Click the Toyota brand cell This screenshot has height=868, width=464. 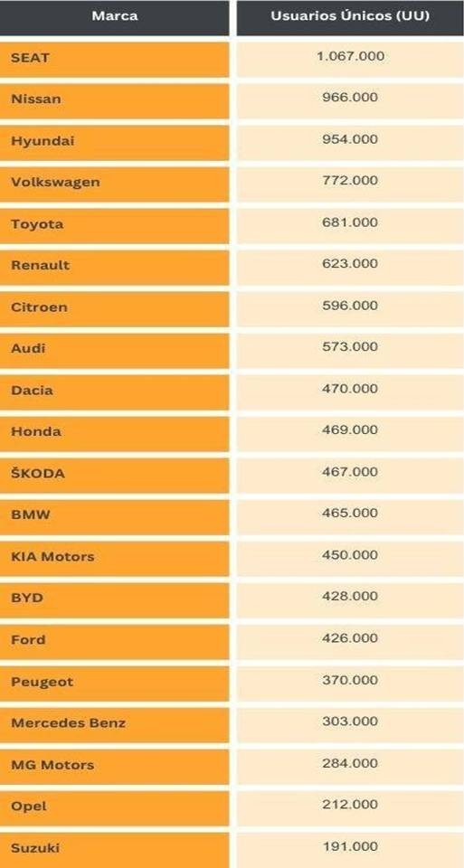(x=114, y=226)
